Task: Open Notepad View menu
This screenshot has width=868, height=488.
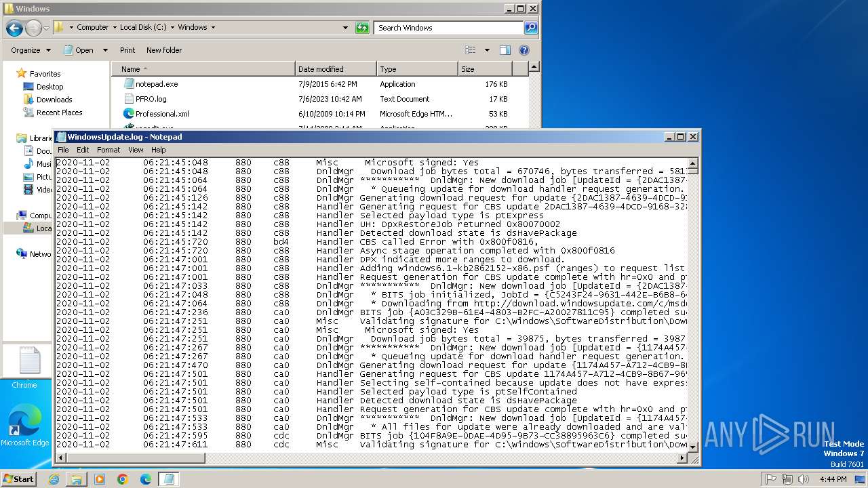Action: click(x=136, y=150)
